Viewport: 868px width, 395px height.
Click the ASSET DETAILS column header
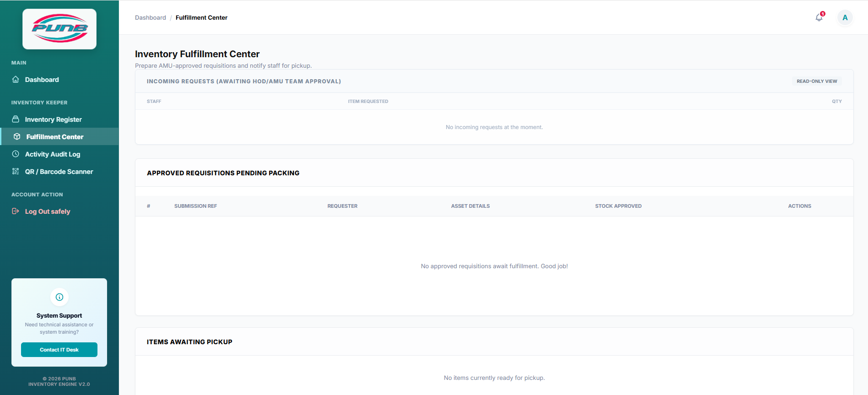pos(470,206)
